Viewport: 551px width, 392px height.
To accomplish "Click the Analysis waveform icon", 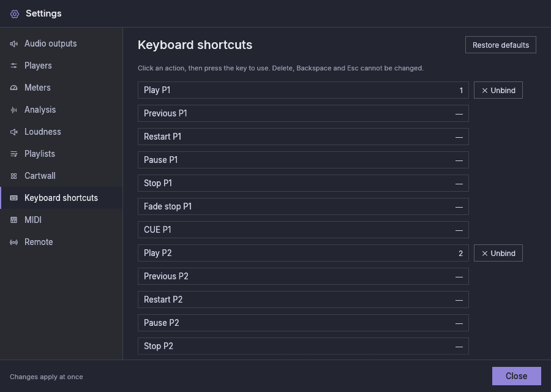I will 13,110.
